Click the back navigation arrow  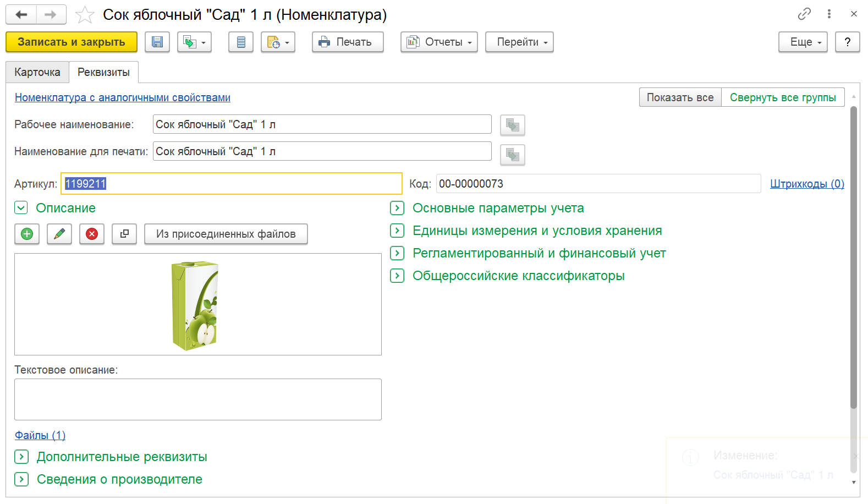21,14
